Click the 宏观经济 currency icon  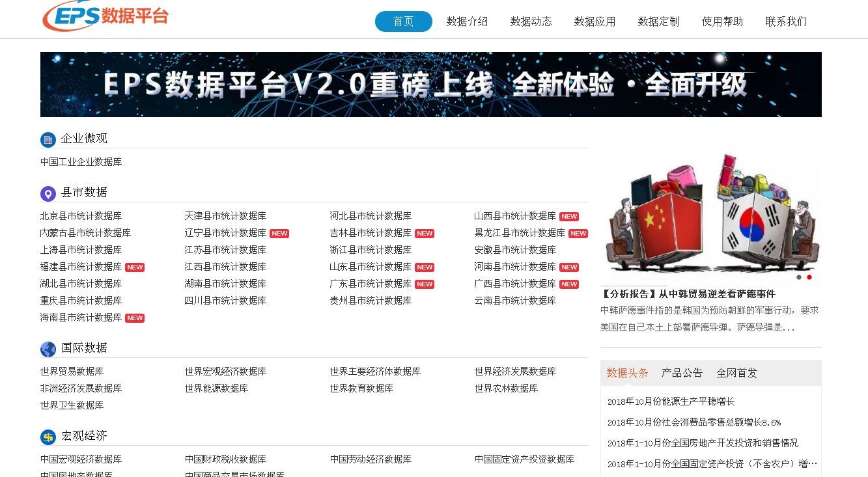pyautogui.click(x=48, y=437)
